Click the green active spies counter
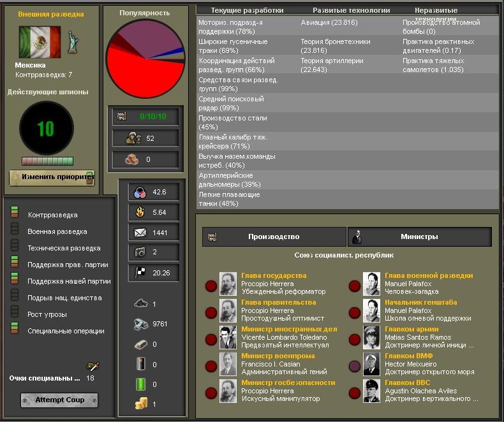504x422 pixels. click(46, 129)
